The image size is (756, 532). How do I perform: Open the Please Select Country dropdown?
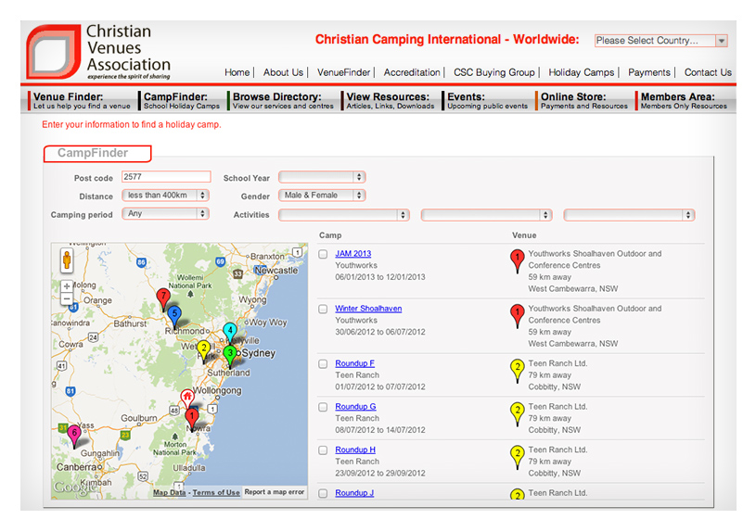tap(660, 41)
